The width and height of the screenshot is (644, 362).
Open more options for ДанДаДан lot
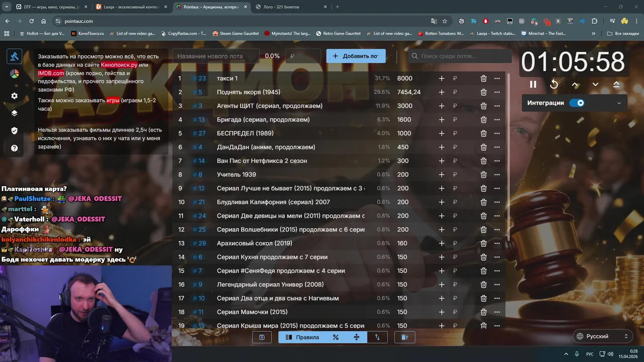[x=497, y=147]
